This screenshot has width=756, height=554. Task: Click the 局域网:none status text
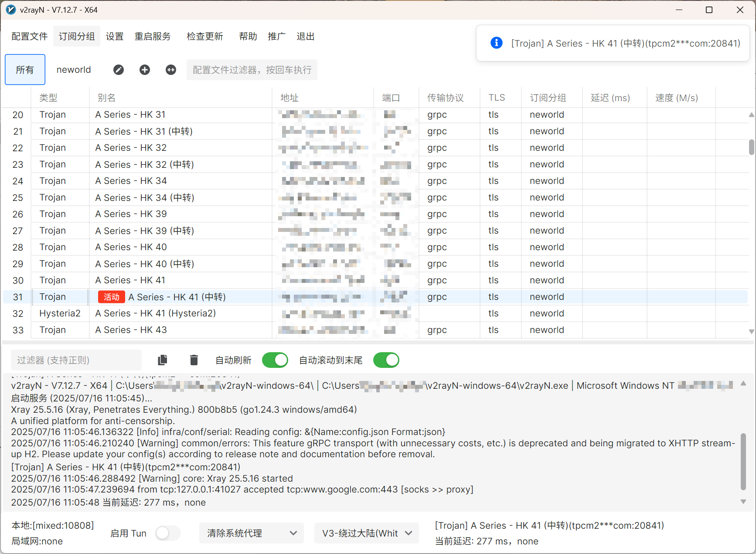tap(37, 541)
